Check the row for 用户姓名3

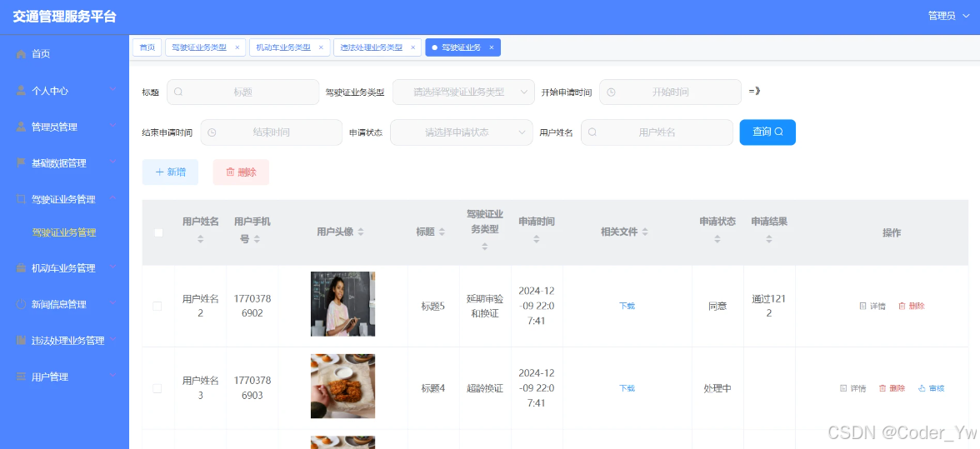[x=157, y=388]
